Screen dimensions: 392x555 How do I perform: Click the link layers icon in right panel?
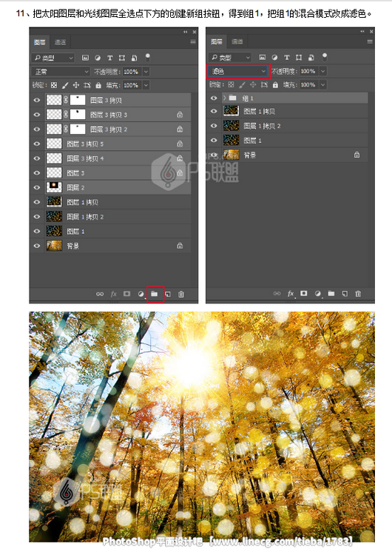[277, 294]
